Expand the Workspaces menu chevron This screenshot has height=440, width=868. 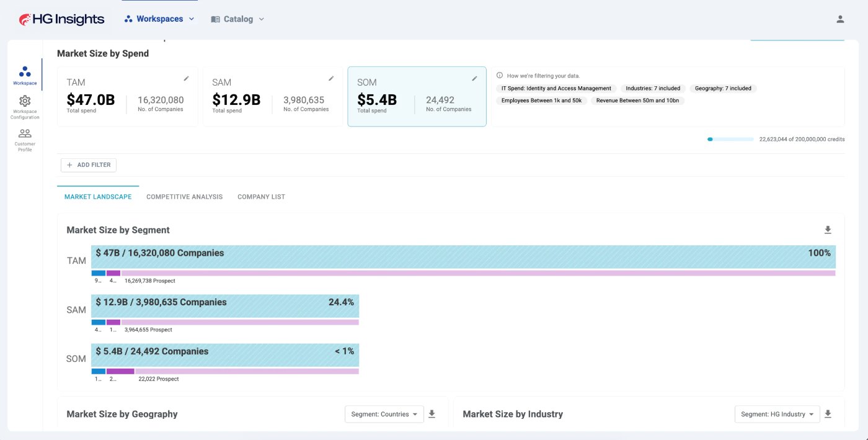(191, 19)
